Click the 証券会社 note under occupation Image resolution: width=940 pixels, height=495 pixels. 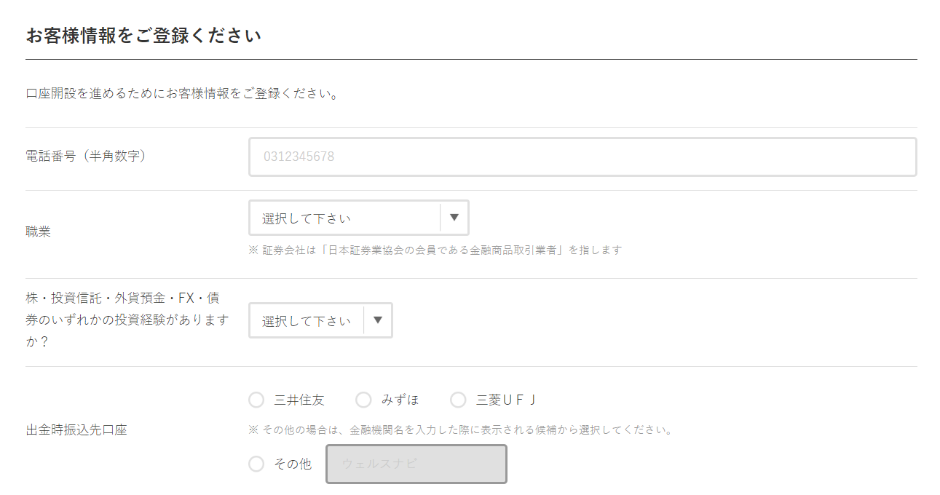tap(435, 250)
